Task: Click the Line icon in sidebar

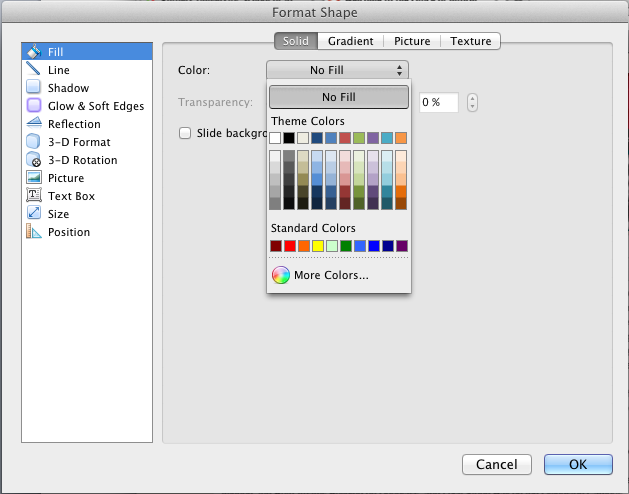Action: [x=33, y=69]
